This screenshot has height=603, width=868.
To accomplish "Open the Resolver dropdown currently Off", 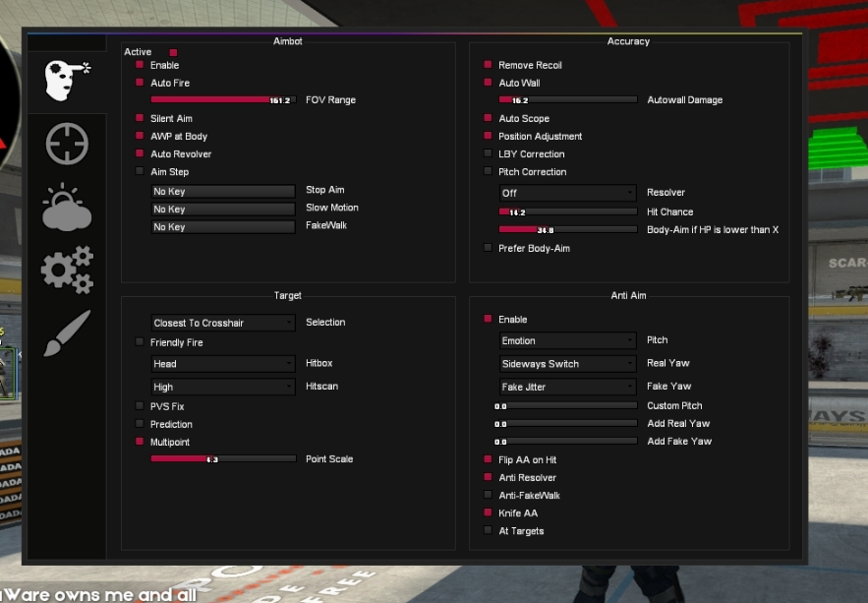I will coord(567,192).
